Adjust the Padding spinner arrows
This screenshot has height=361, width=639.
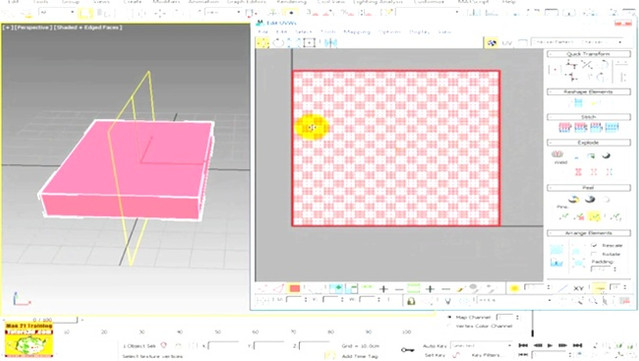[615, 269]
